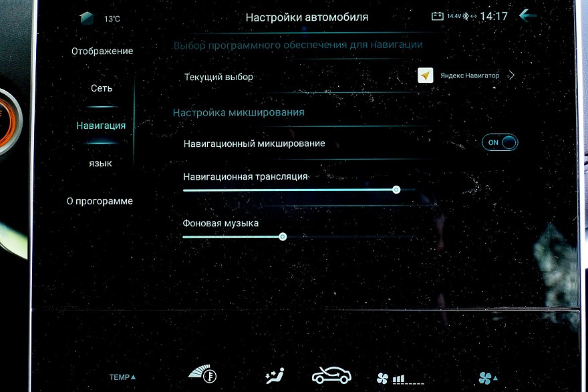Tap the Выбор программного обеспечения для навигации heading
This screenshot has height=392, width=588.
point(298,45)
